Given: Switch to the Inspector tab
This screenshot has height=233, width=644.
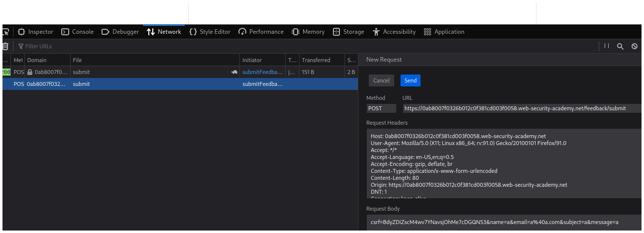Looking at the screenshot, I should pyautogui.click(x=35, y=32).
